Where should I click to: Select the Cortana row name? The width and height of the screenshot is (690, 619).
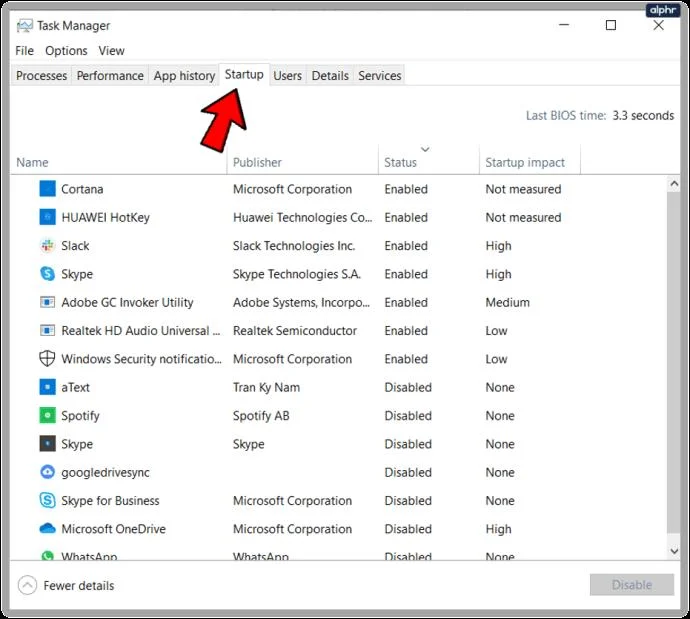pyautogui.click(x=82, y=189)
